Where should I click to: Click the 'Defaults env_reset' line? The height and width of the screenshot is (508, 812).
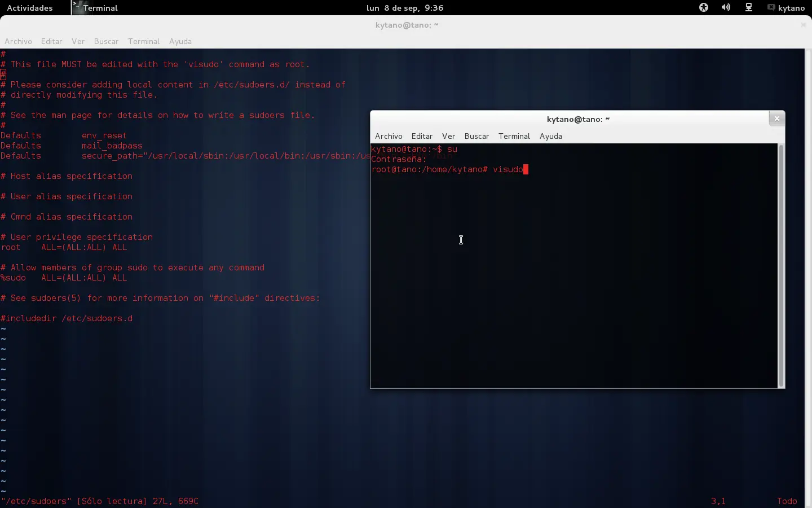64,135
